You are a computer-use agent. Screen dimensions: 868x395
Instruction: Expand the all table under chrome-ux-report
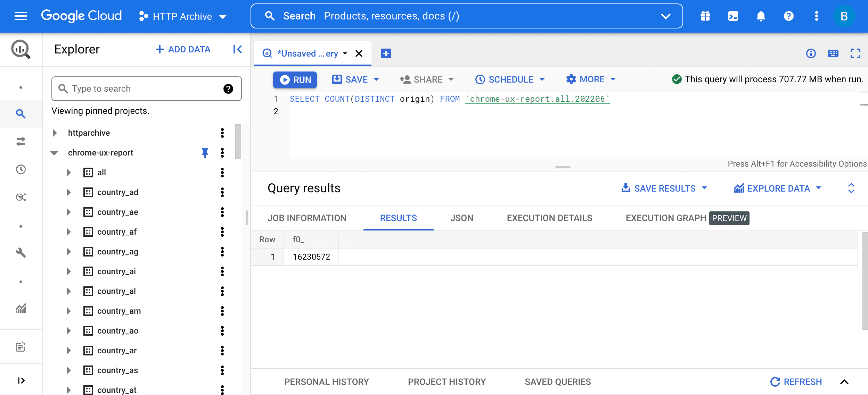68,172
